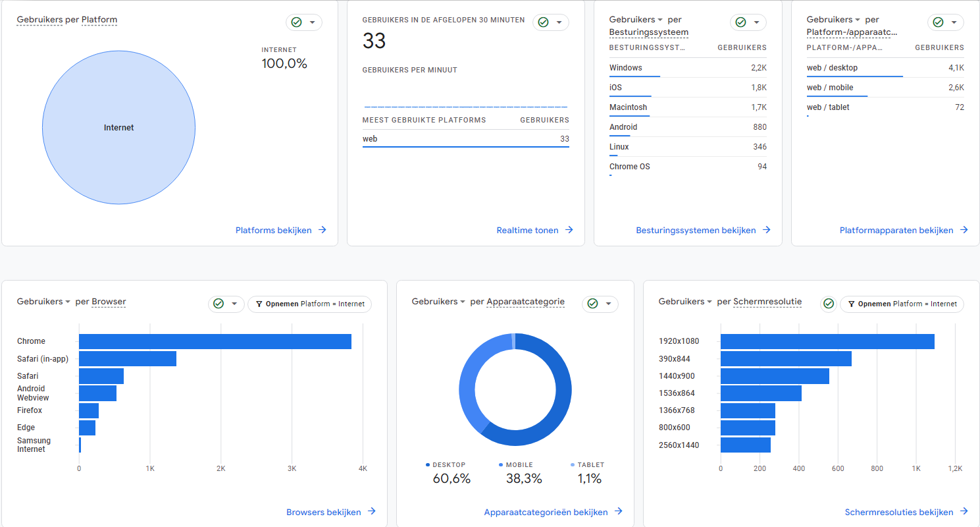Screen dimensions: 980x527
Task: Click the Edge label in browser chart
Action: tap(26, 428)
